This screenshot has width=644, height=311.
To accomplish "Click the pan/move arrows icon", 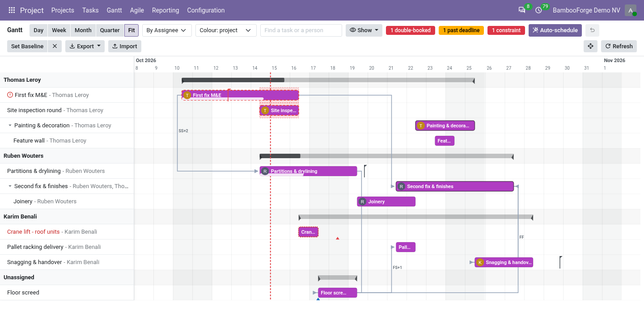I will click(x=590, y=46).
